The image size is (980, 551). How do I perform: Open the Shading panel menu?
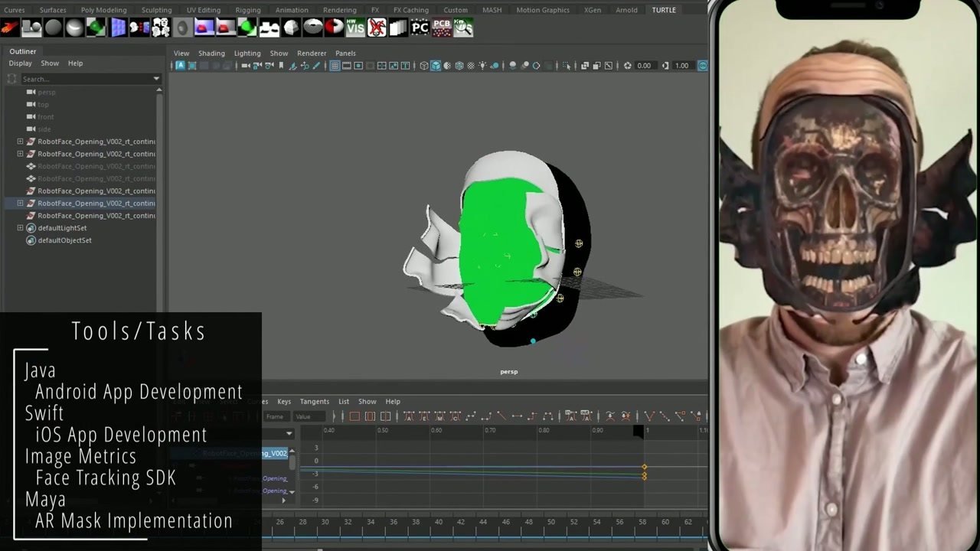click(x=211, y=54)
